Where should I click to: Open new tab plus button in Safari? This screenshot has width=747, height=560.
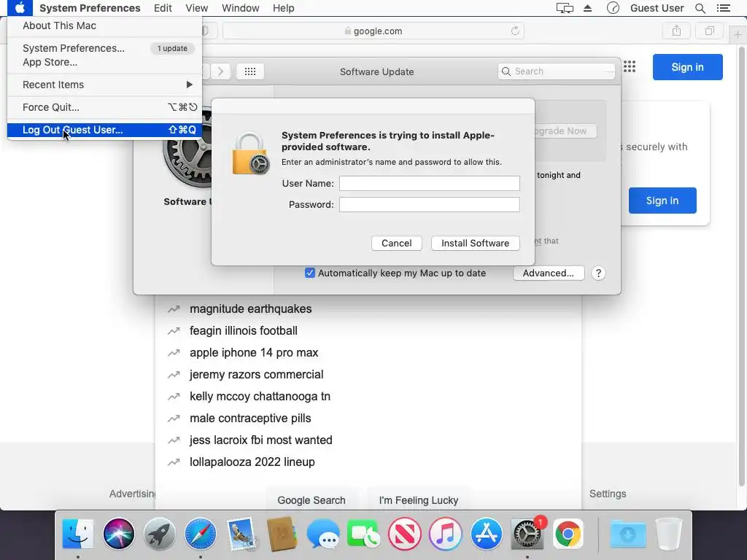coord(738,35)
